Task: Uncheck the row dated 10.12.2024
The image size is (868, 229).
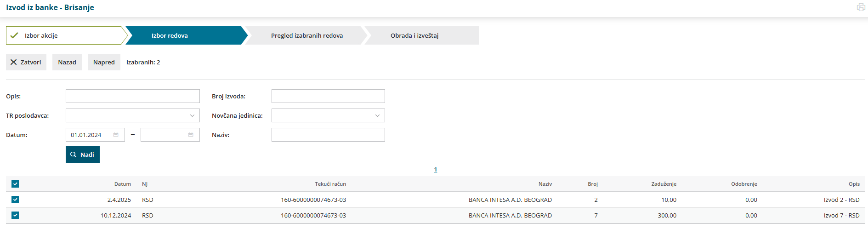Action: [x=15, y=215]
